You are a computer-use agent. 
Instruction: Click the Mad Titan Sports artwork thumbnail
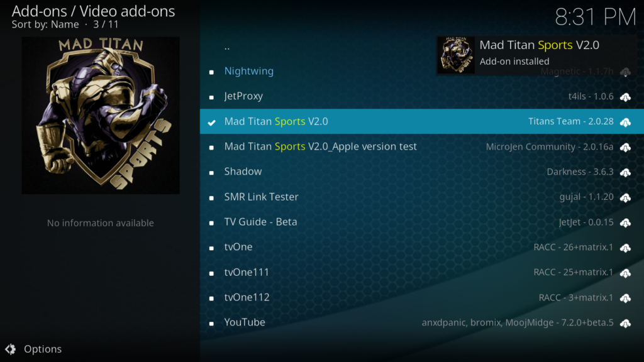pos(101,116)
